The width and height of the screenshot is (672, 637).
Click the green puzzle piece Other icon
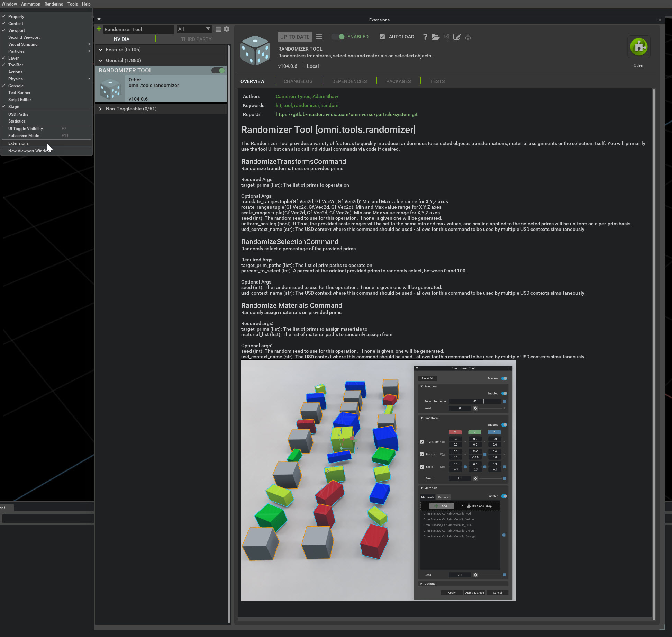[x=638, y=47]
